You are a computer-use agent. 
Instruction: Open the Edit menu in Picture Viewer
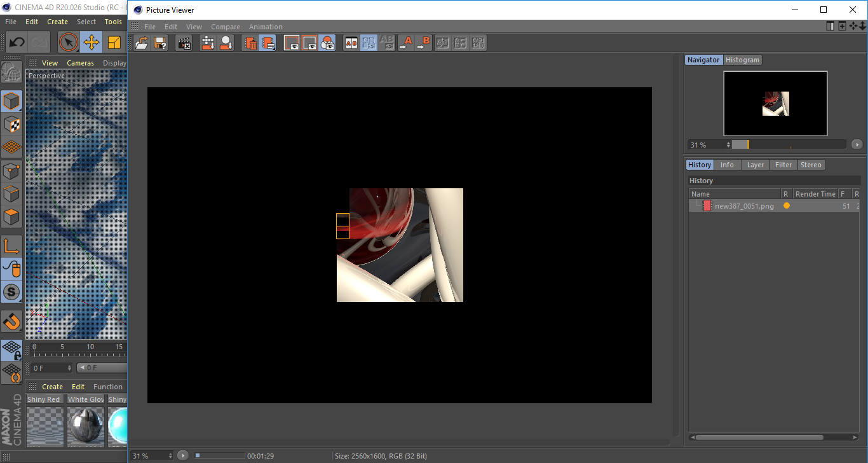coord(171,27)
